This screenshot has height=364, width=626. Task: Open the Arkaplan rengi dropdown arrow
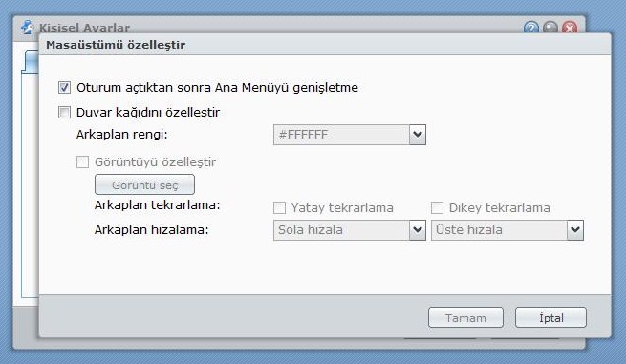pyautogui.click(x=418, y=135)
